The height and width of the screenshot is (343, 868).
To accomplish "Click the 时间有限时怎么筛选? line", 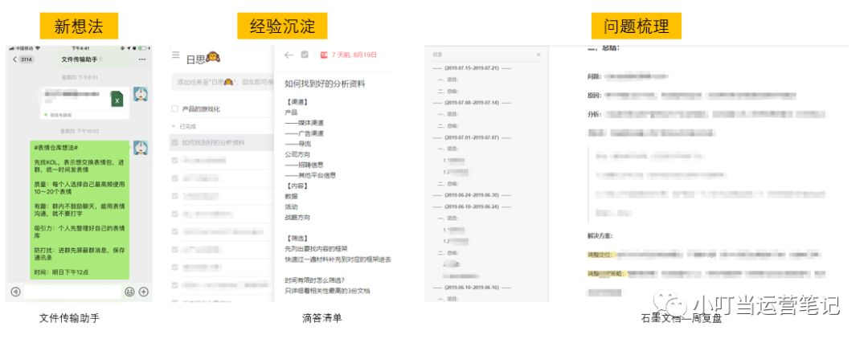I will (314, 280).
